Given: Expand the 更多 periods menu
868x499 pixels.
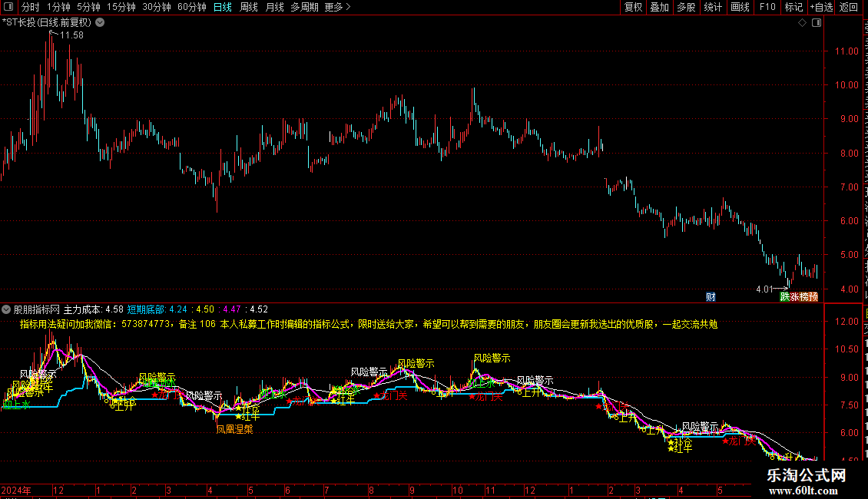Looking at the screenshot, I should [338, 7].
